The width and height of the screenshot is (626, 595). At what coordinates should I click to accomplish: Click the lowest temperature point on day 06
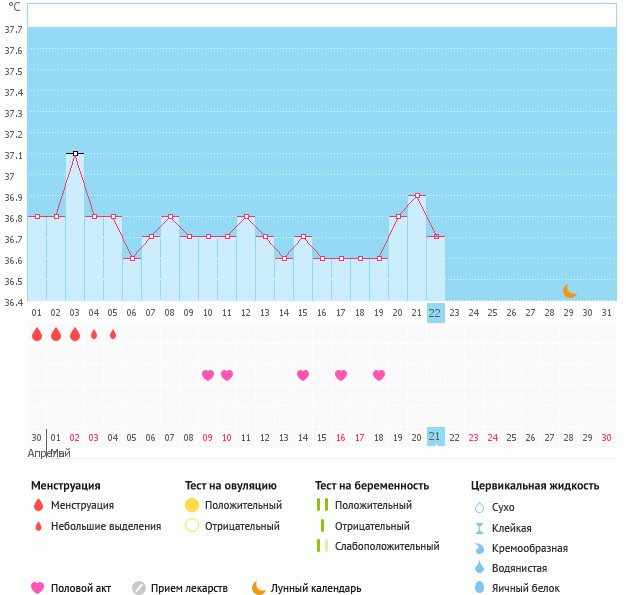(132, 258)
